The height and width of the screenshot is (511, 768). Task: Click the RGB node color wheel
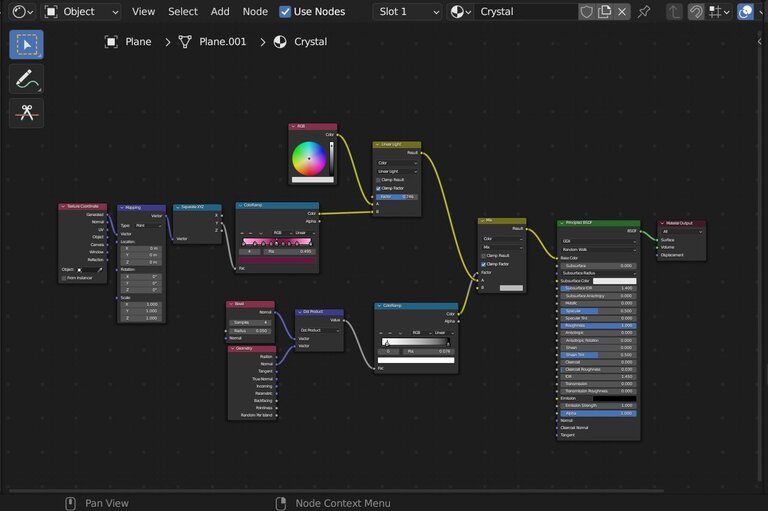(309, 158)
